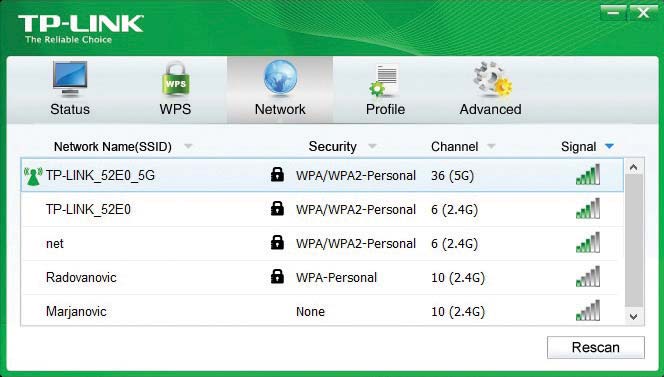Click the 36 (5G) channel value
The height and width of the screenshot is (377, 664).
452,176
